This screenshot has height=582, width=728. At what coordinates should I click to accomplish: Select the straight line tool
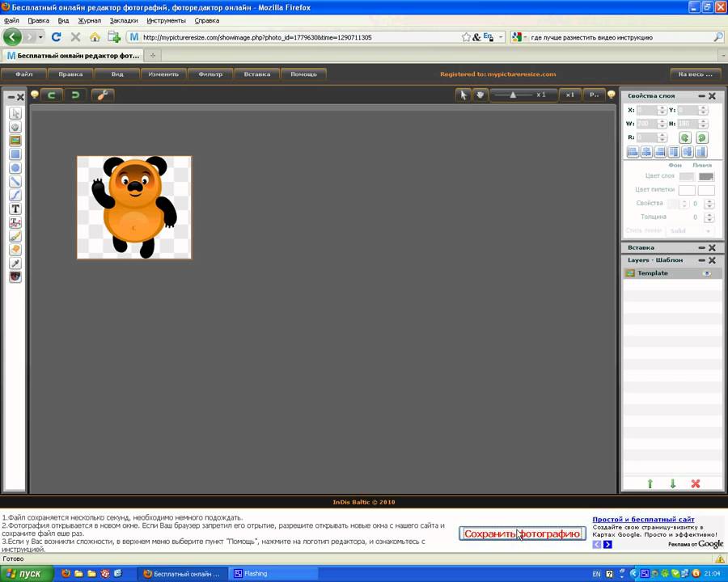click(x=15, y=181)
